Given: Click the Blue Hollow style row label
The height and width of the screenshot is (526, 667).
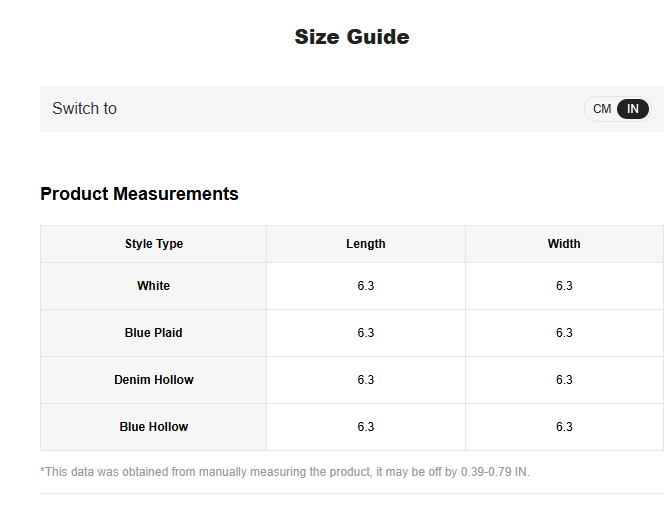Looking at the screenshot, I should (154, 427).
